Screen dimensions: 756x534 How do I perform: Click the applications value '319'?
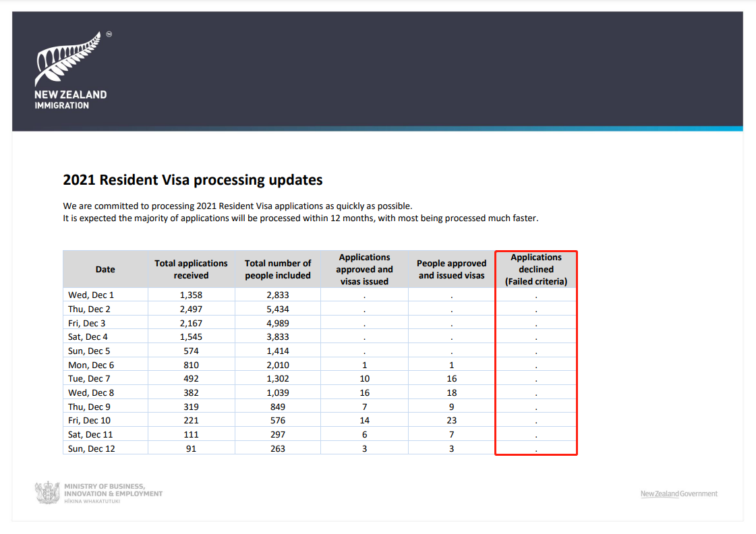191,407
